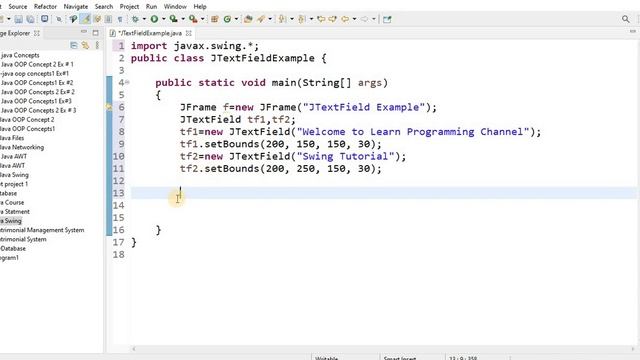Select the highlighted Java Swing project
The width and height of the screenshot is (640, 360).
[x=11, y=221]
